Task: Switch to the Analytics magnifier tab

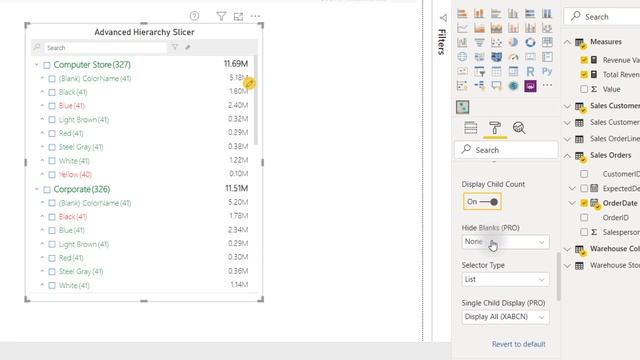Action: [x=519, y=128]
